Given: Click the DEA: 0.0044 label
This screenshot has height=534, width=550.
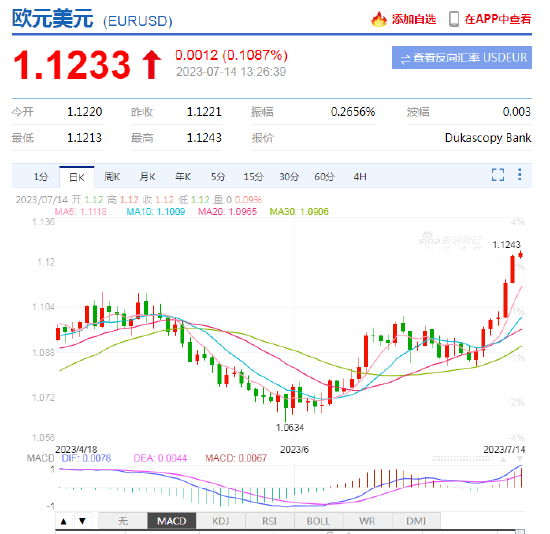Looking at the screenshot, I should 160,458.
